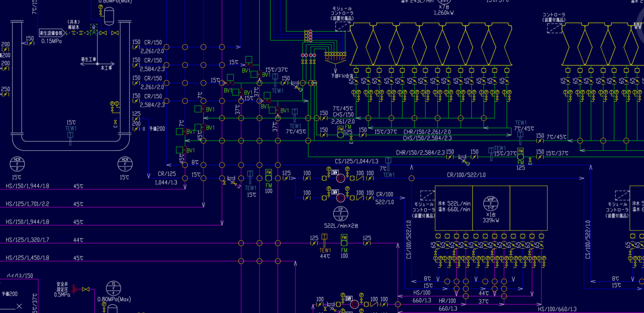Pick the FM flow meter beside TEW1 44℃
This screenshot has width=644, height=313.
click(x=344, y=240)
